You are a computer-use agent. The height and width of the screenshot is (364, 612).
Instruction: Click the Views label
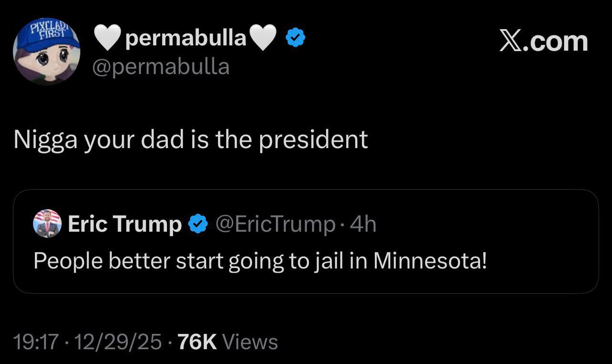click(250, 342)
